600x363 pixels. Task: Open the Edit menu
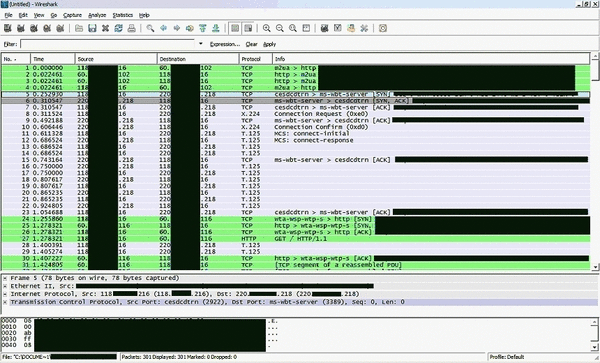[x=23, y=15]
